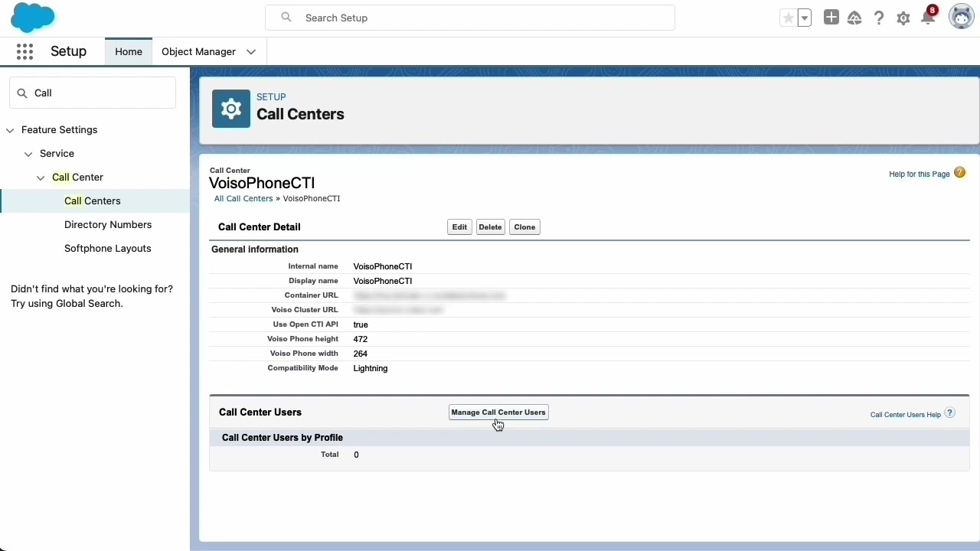Screen dimensions: 980x551
Task: Click the Quick Find box containing Call
Action: (x=93, y=93)
